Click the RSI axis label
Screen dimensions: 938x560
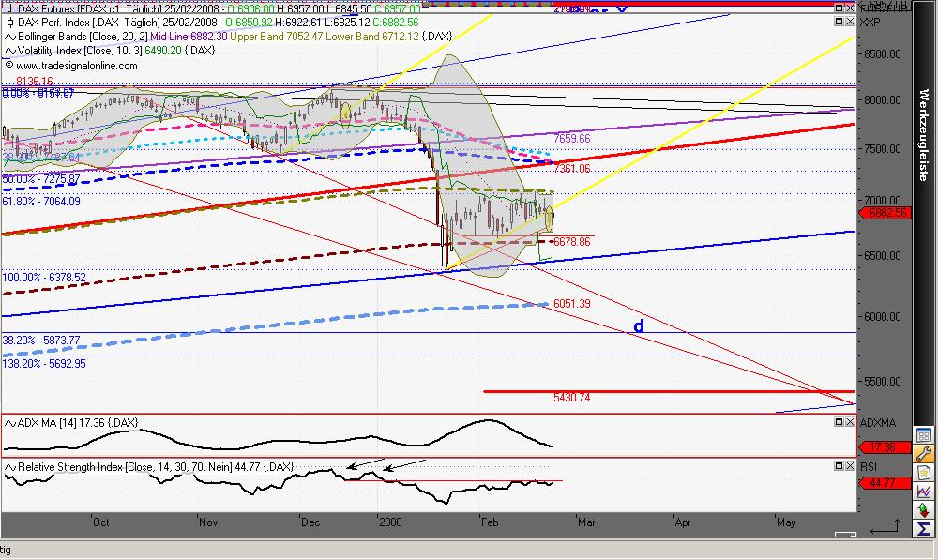point(868,466)
